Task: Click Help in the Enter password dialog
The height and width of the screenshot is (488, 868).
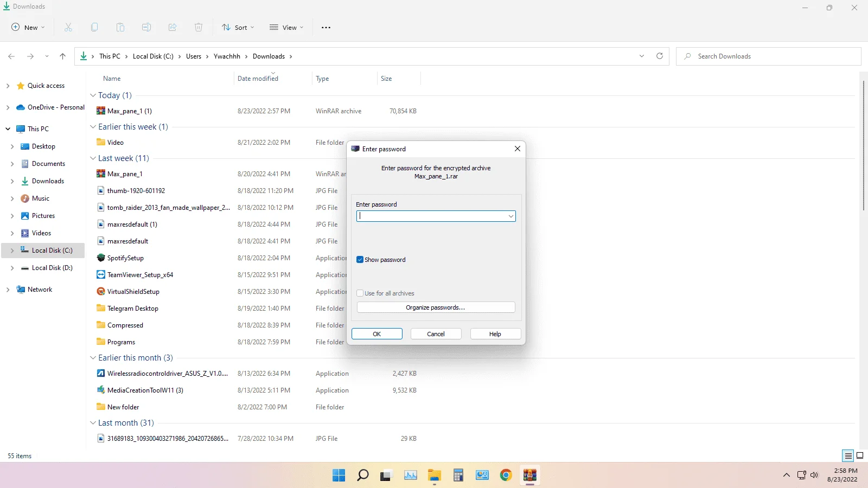Action: tap(495, 334)
